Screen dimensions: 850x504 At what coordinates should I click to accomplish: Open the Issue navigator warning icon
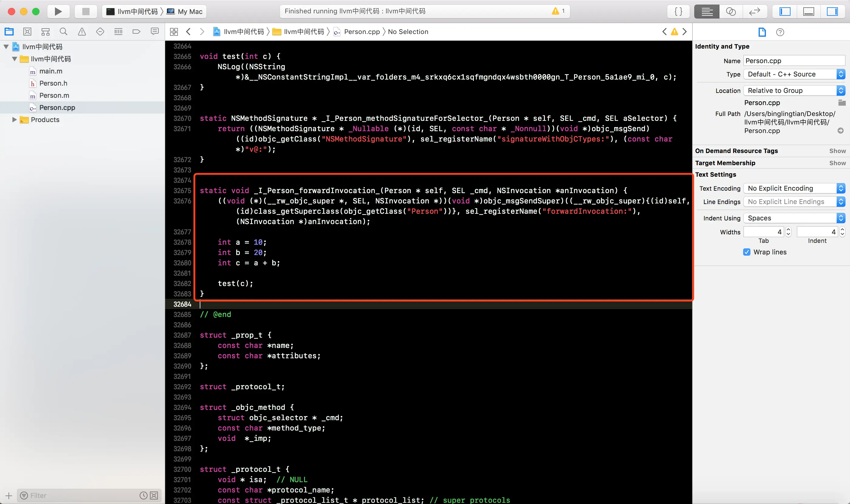coord(82,32)
